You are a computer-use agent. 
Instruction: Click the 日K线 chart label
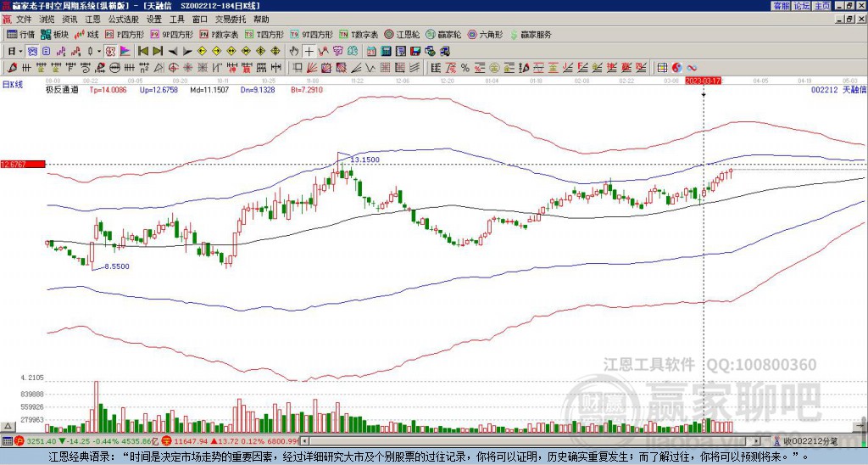pos(12,85)
